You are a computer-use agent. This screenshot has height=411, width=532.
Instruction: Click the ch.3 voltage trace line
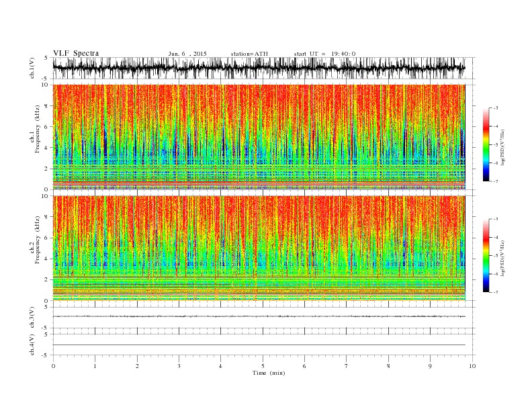(x=259, y=316)
